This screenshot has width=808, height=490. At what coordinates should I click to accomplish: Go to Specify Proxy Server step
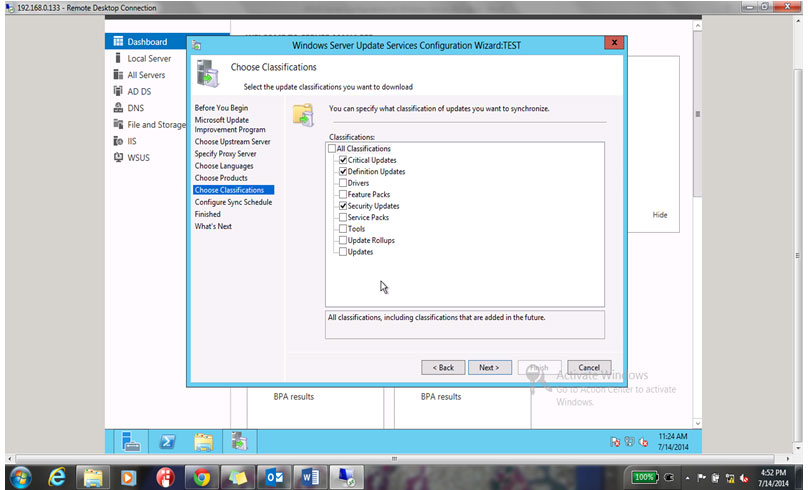[225, 154]
